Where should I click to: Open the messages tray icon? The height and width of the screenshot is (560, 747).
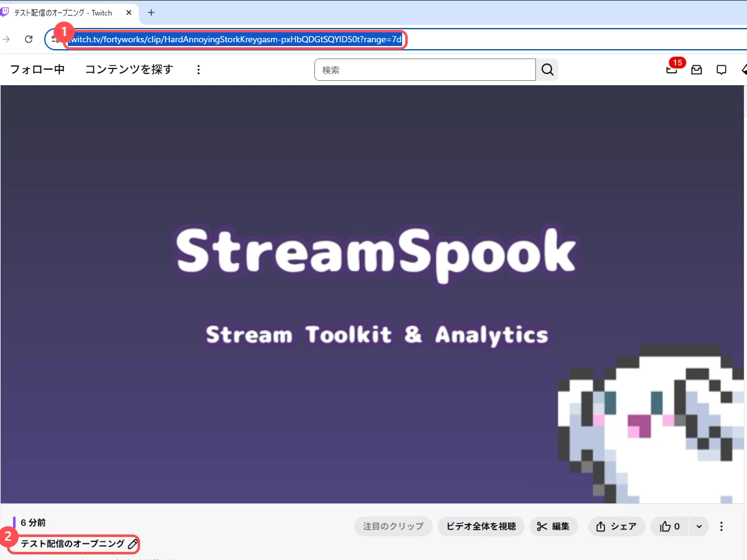tap(697, 70)
